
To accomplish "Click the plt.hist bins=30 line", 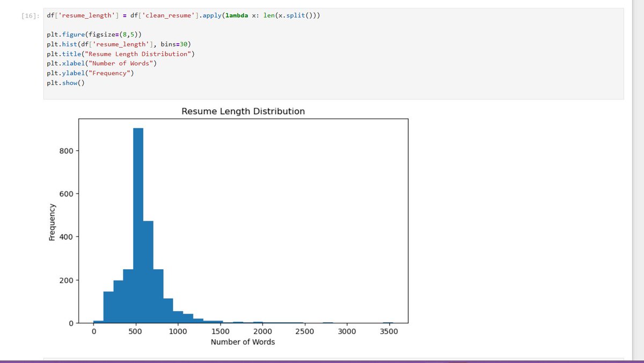I will click(119, 44).
